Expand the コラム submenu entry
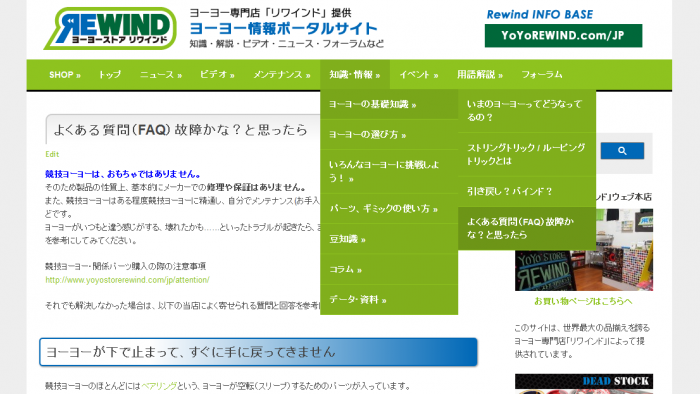 coord(389,269)
